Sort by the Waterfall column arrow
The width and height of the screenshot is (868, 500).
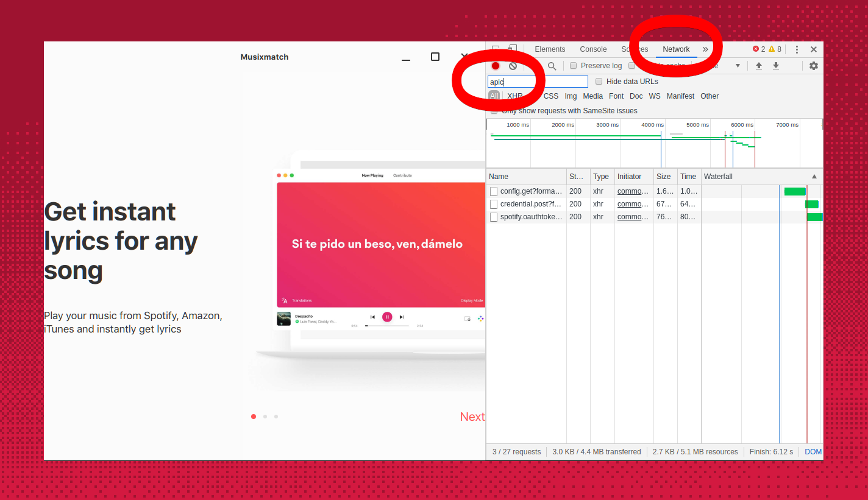(814, 177)
